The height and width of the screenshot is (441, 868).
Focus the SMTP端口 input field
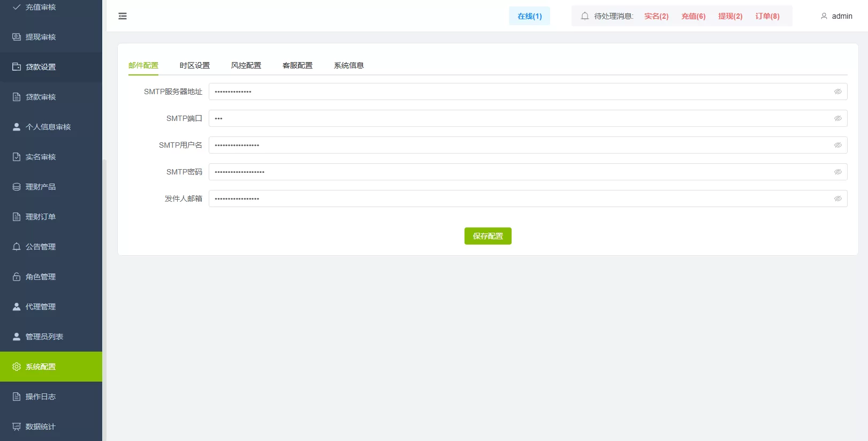pos(528,118)
